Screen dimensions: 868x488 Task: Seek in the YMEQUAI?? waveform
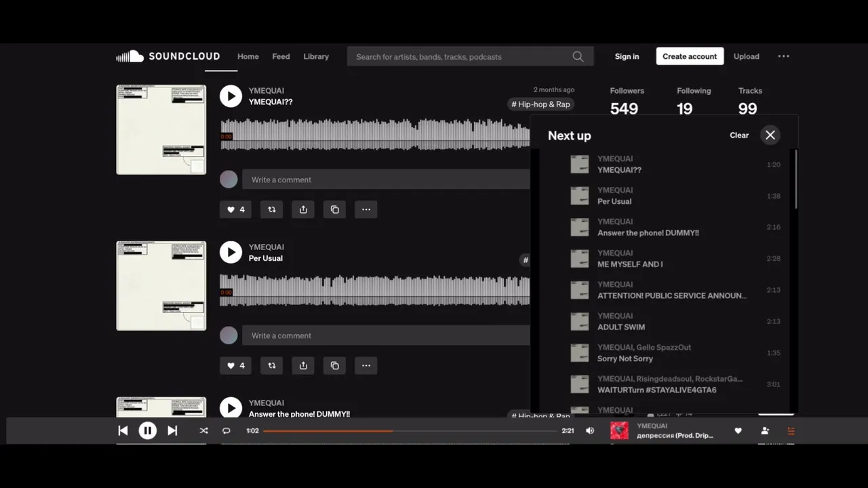point(375,135)
